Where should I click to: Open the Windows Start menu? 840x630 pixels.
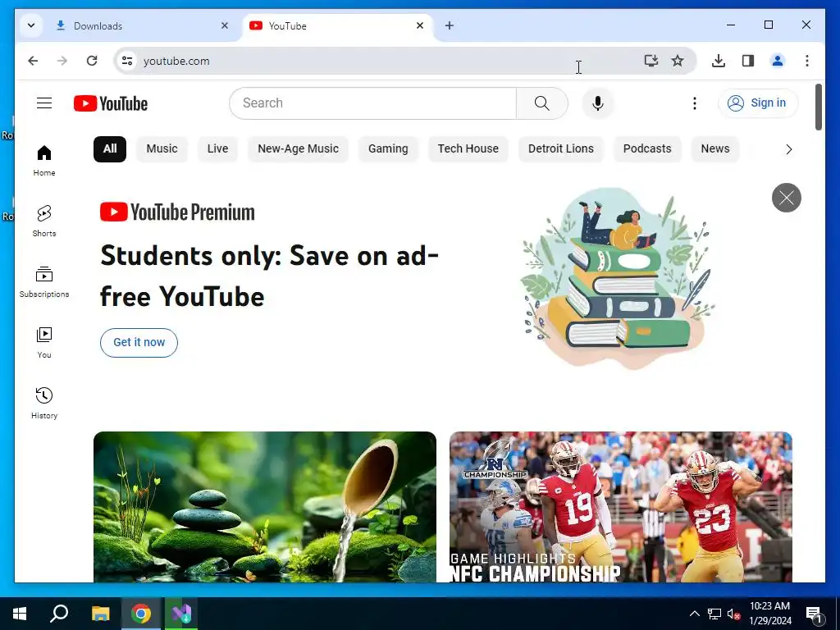click(x=20, y=614)
